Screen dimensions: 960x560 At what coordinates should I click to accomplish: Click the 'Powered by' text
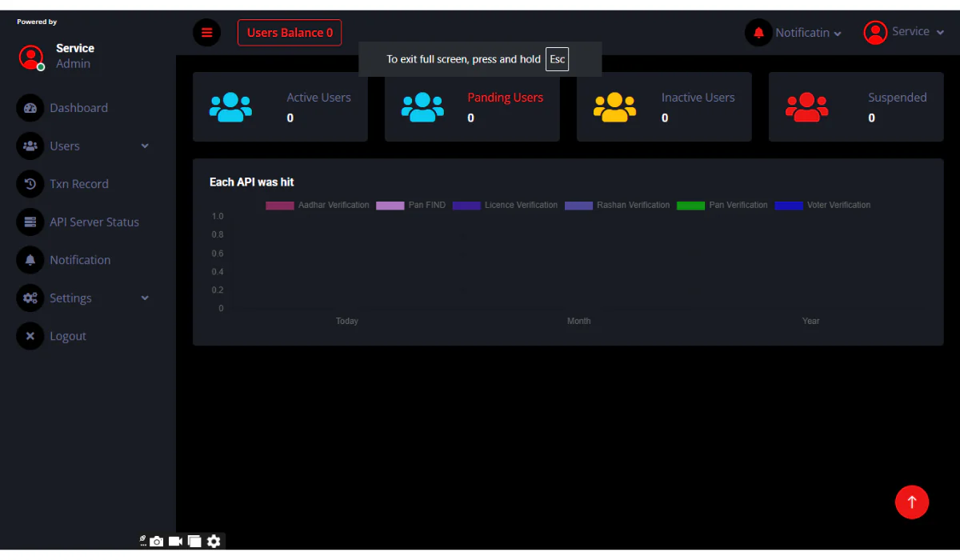click(x=37, y=22)
